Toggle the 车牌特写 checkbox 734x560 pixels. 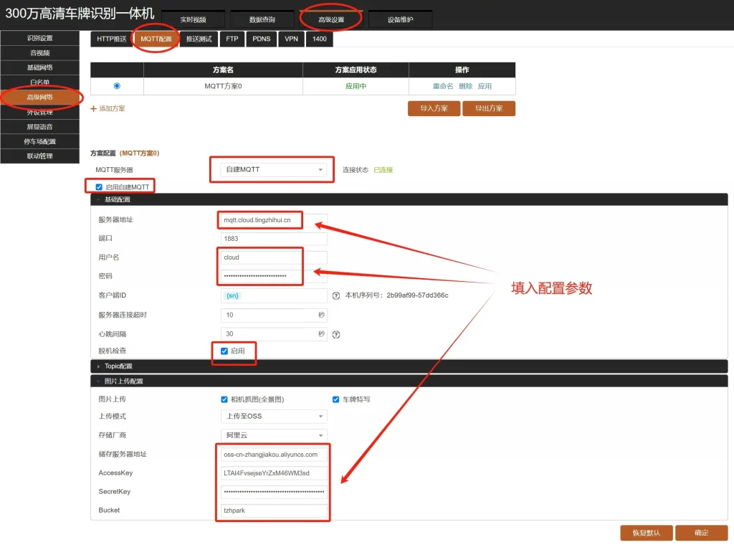click(335, 399)
